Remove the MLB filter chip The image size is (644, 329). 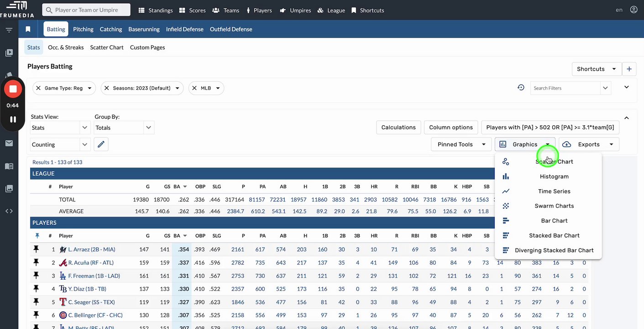194,88
